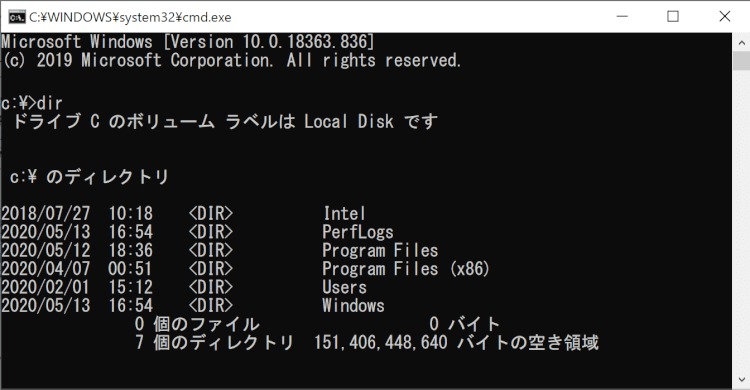Click the vertical scrollbar thumb
This screenshot has height=390, width=750.
pyautogui.click(x=741, y=61)
